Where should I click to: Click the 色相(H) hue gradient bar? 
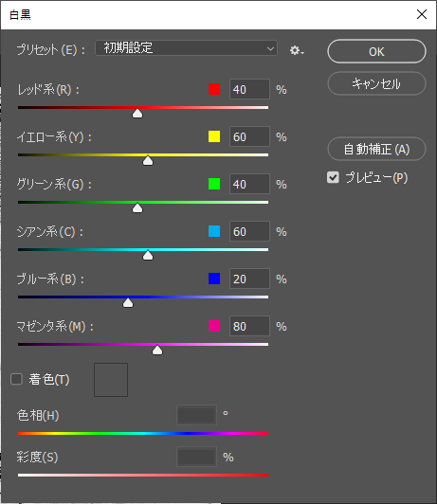[x=143, y=434]
